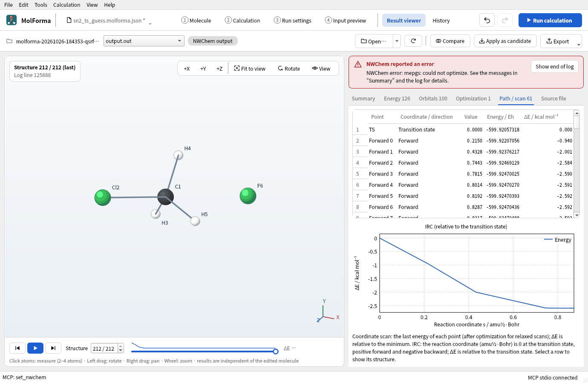Expand the Export options arrow
The height and width of the screenshot is (383, 588).
(x=579, y=44)
